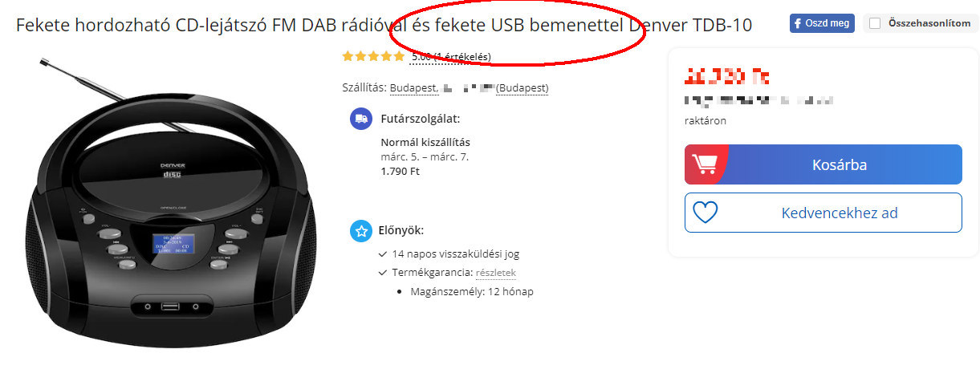Image resolution: width=980 pixels, height=365 pixels.
Task: Click the checkmark before Termékgarancia
Action: pos(383,273)
